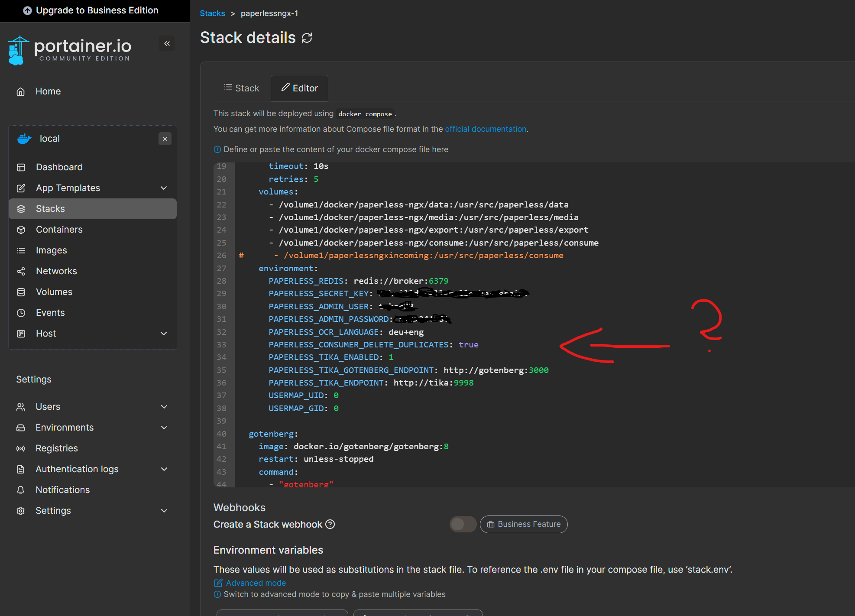Screen dimensions: 855x616
Task: Click the webhook help question icon
Action: coord(330,524)
